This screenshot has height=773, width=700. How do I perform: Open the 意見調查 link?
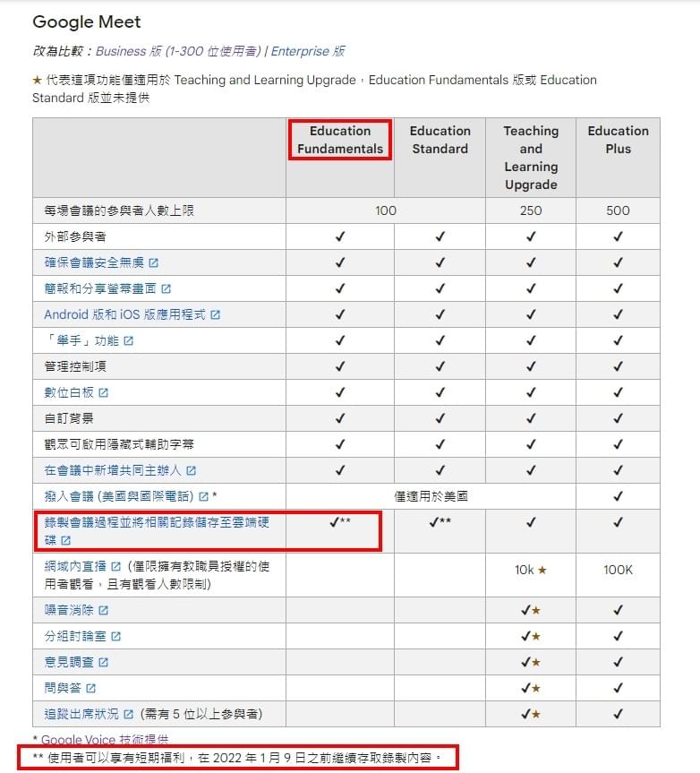[69, 662]
